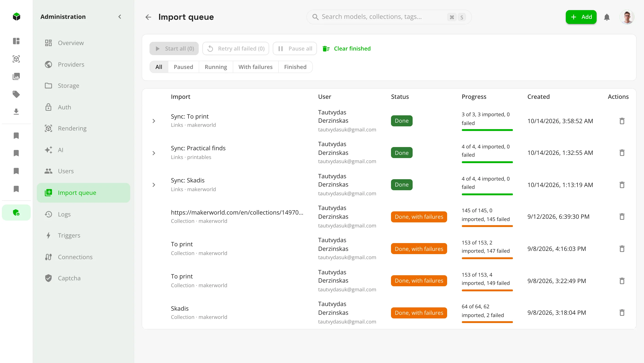644x363 pixels.
Task: Filter imports by With failures
Action: (255, 67)
